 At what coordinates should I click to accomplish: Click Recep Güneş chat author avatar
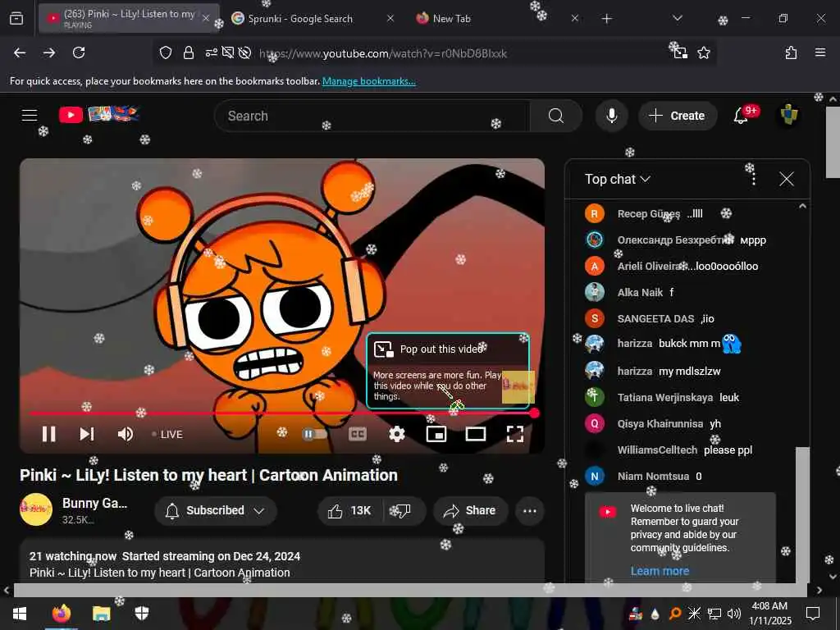(x=594, y=213)
